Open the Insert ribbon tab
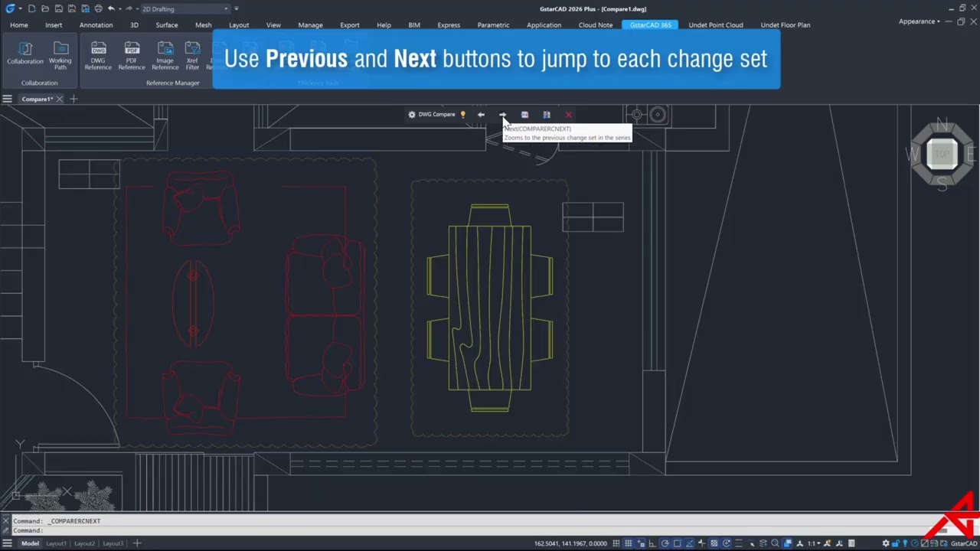Screen dimensions: 980x551 pyautogui.click(x=54, y=25)
